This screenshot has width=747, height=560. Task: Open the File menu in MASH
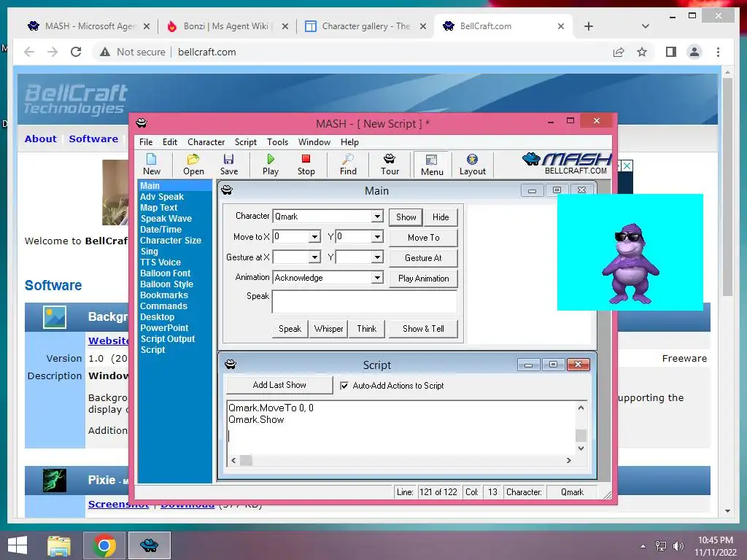[x=146, y=142]
